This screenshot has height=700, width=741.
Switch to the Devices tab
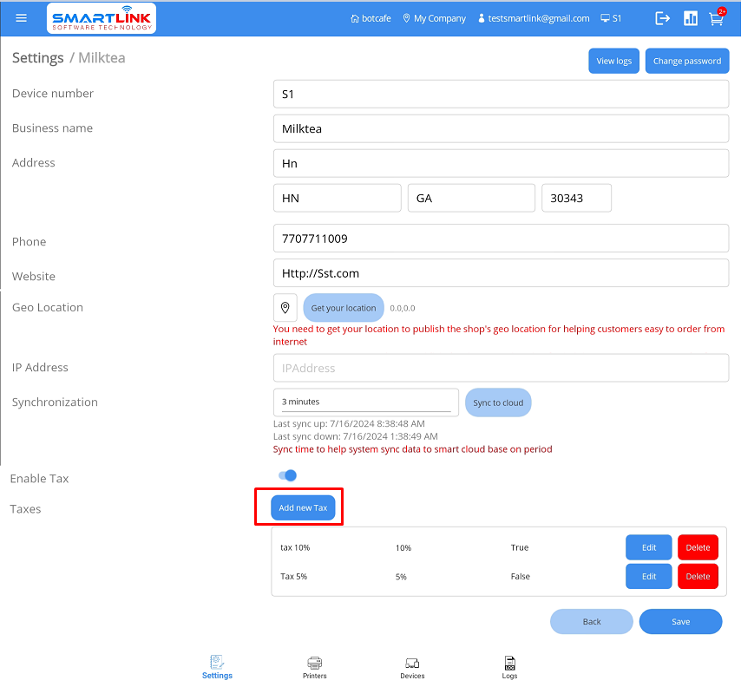tap(412, 667)
